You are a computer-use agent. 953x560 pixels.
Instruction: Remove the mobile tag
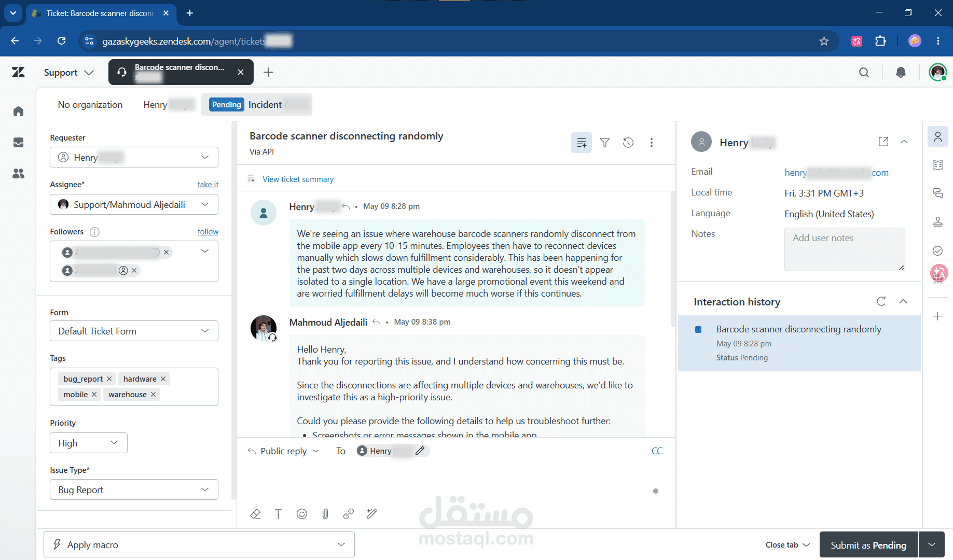pos(94,395)
